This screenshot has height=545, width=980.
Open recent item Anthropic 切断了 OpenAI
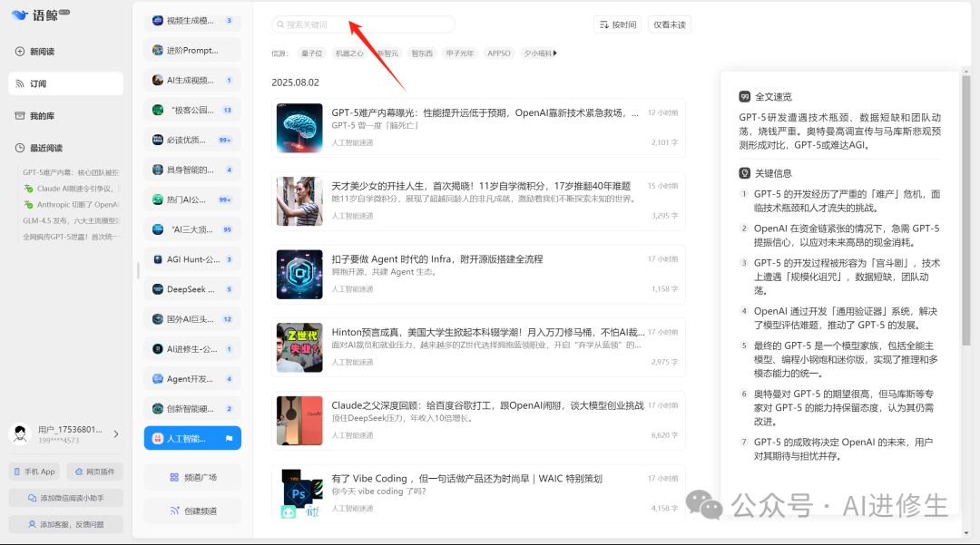(x=72, y=205)
